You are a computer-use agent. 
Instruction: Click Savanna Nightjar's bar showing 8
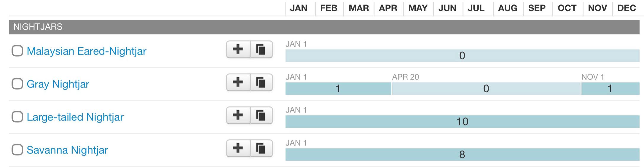(462, 155)
